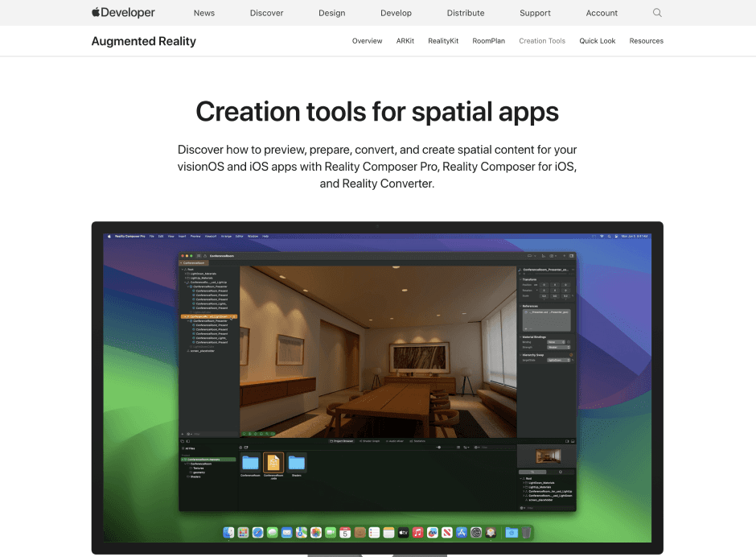Open the Binding dropdown in Material Bindings
The image size is (756, 557).
[556, 342]
